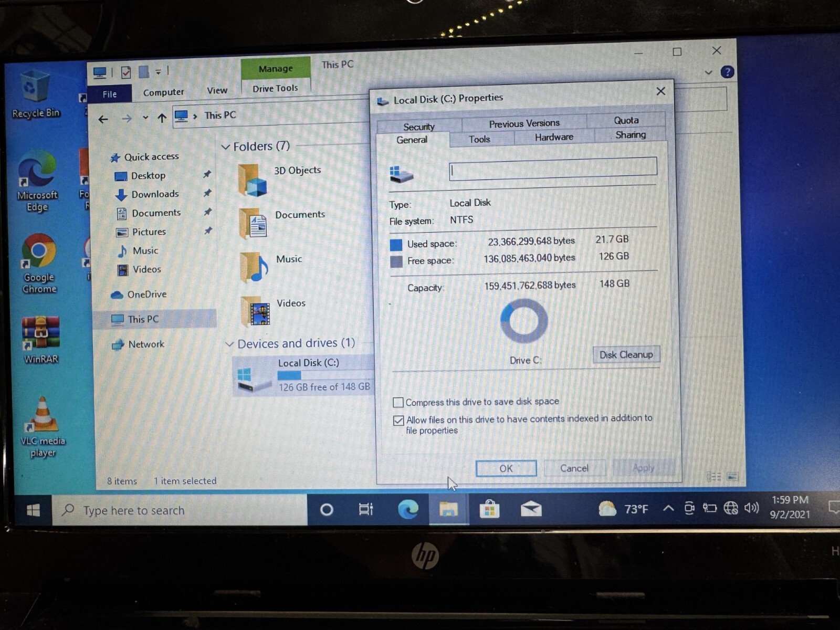Open Windows Start button

click(33, 510)
